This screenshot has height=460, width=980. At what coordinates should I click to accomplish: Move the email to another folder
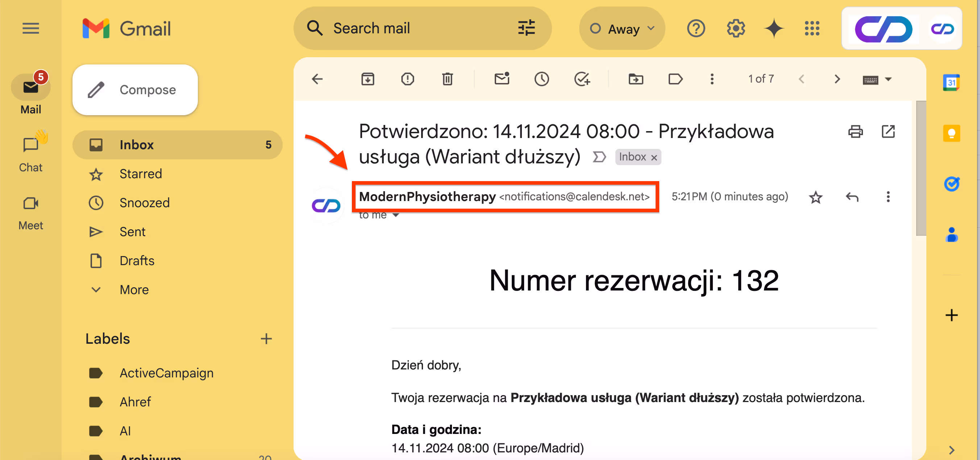[635, 79]
